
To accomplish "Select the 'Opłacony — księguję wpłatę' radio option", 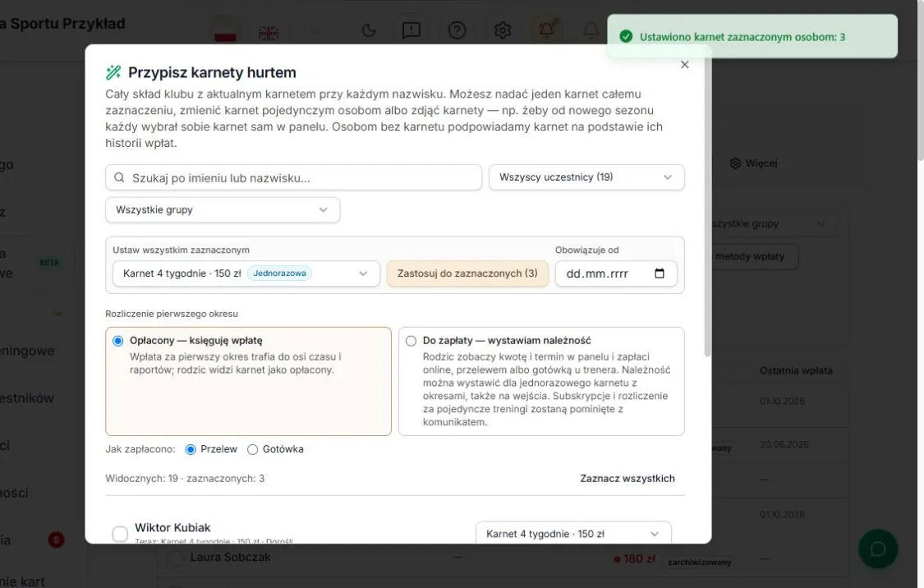I will pos(117,341).
